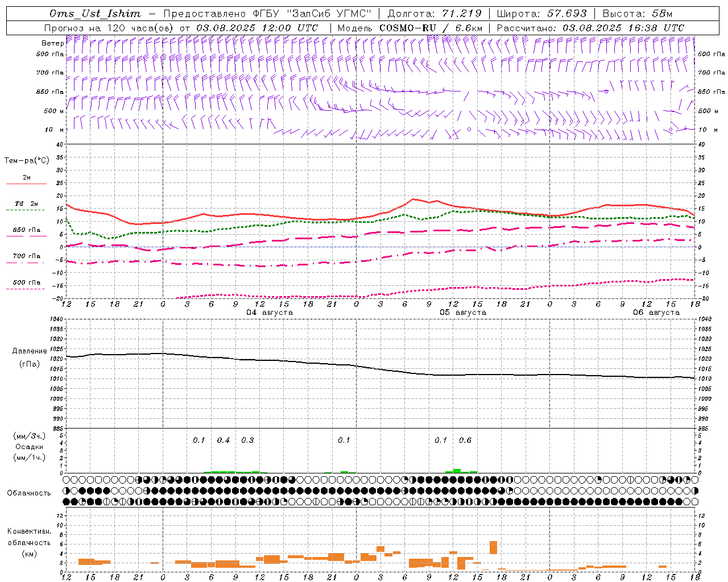728x582 pixels.
Task: Click the red temperature curve's highest peak
Action: click(x=415, y=199)
